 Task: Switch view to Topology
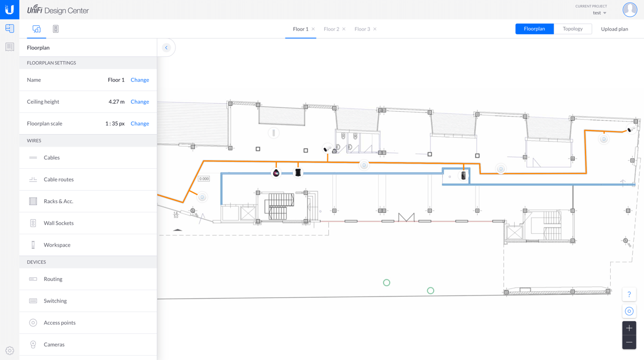click(x=572, y=29)
